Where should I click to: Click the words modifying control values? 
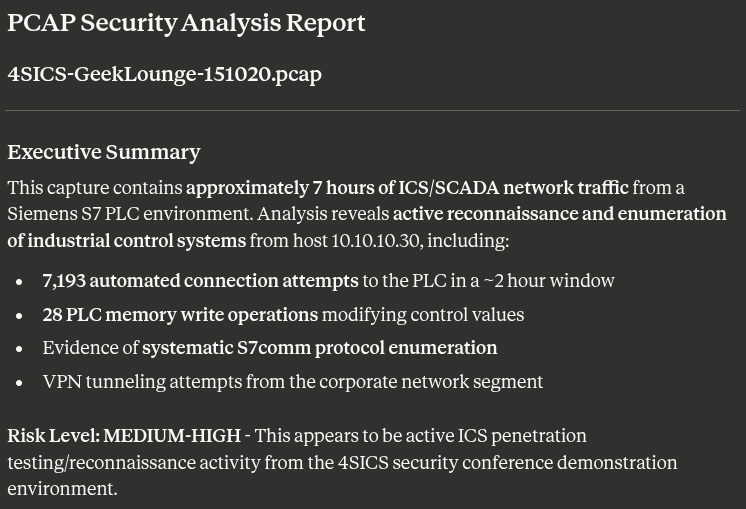(423, 315)
